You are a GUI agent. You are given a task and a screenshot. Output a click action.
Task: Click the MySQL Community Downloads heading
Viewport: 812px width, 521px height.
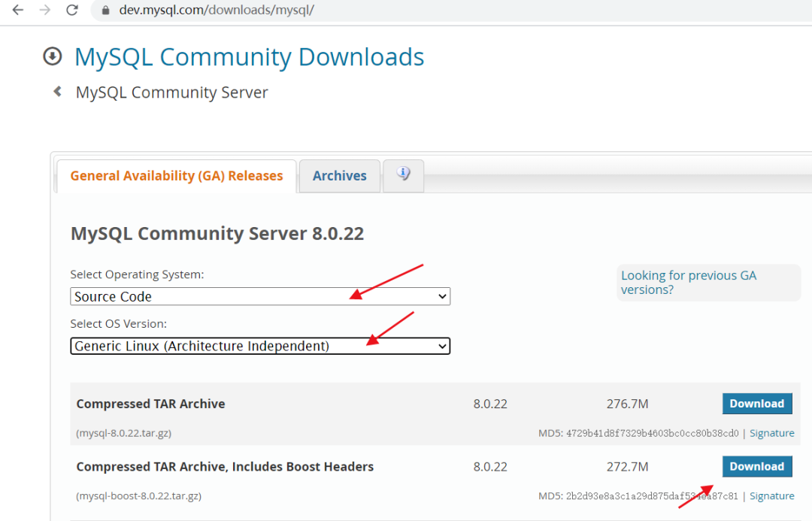pyautogui.click(x=248, y=56)
